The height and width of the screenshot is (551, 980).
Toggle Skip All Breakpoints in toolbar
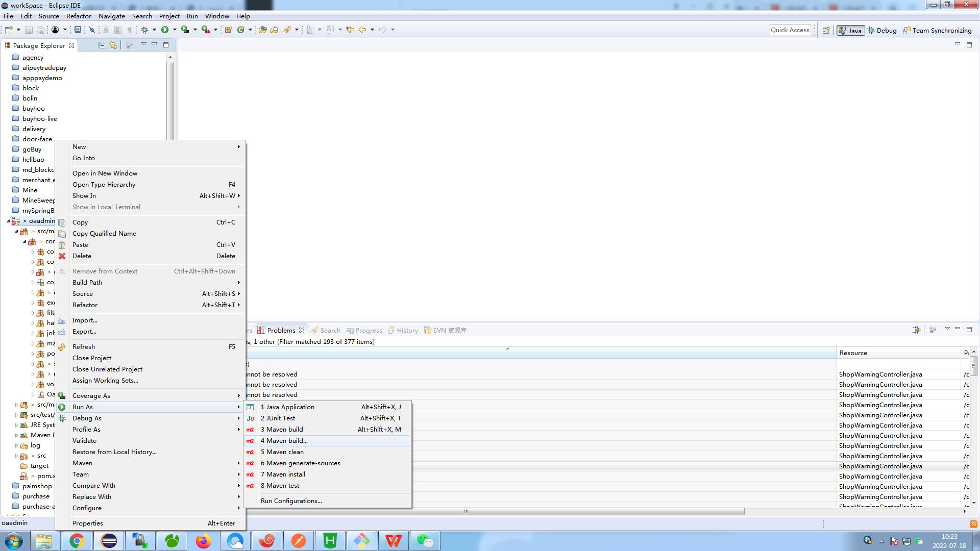click(x=92, y=30)
